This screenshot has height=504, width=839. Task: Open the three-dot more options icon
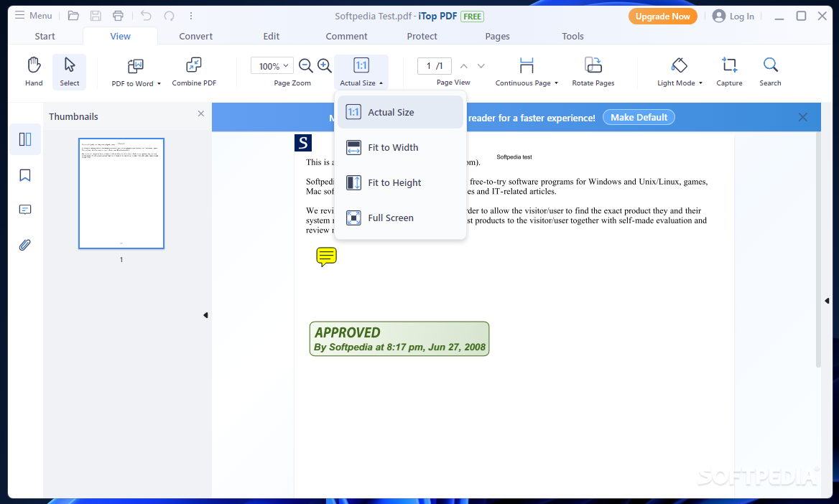[191, 16]
